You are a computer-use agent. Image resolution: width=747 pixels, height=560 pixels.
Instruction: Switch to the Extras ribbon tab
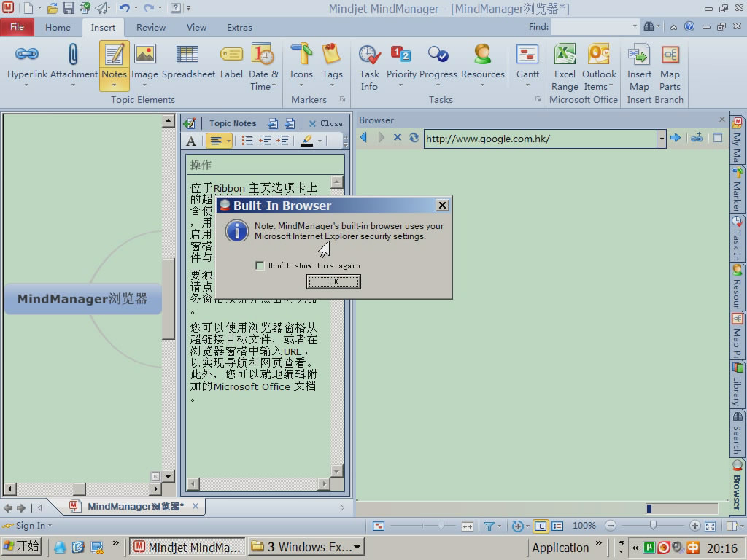239,28
